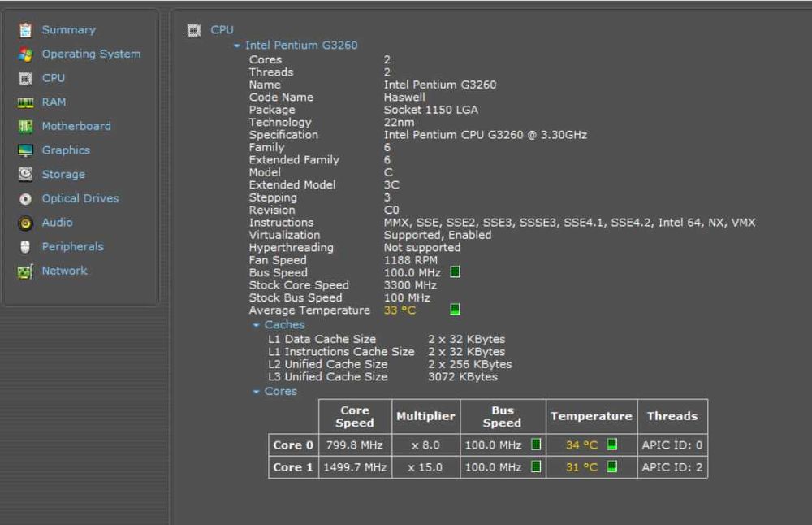Click the CPU chip icon in sidebar
The image size is (812, 525).
pyautogui.click(x=25, y=78)
